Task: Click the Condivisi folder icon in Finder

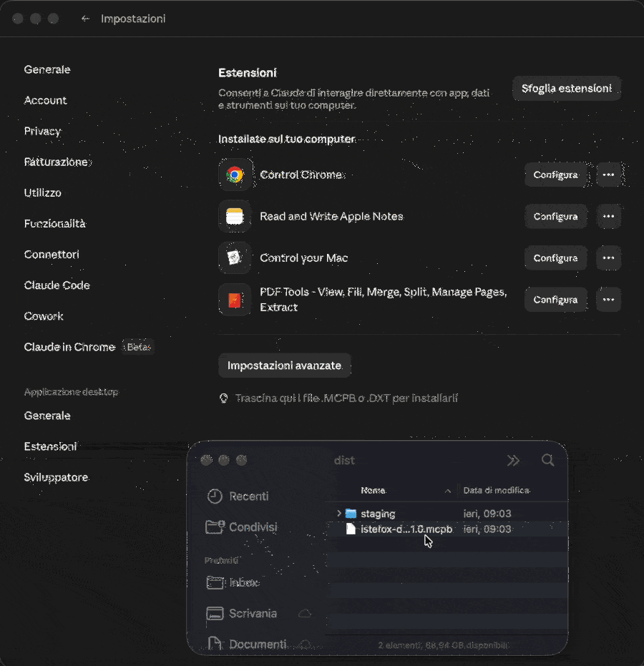Action: [215, 527]
